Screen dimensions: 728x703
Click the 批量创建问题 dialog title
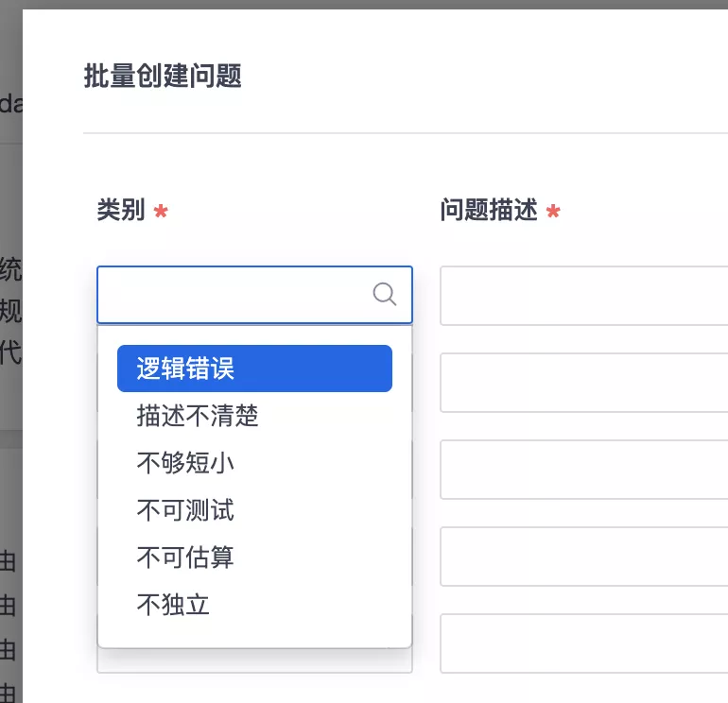[163, 76]
